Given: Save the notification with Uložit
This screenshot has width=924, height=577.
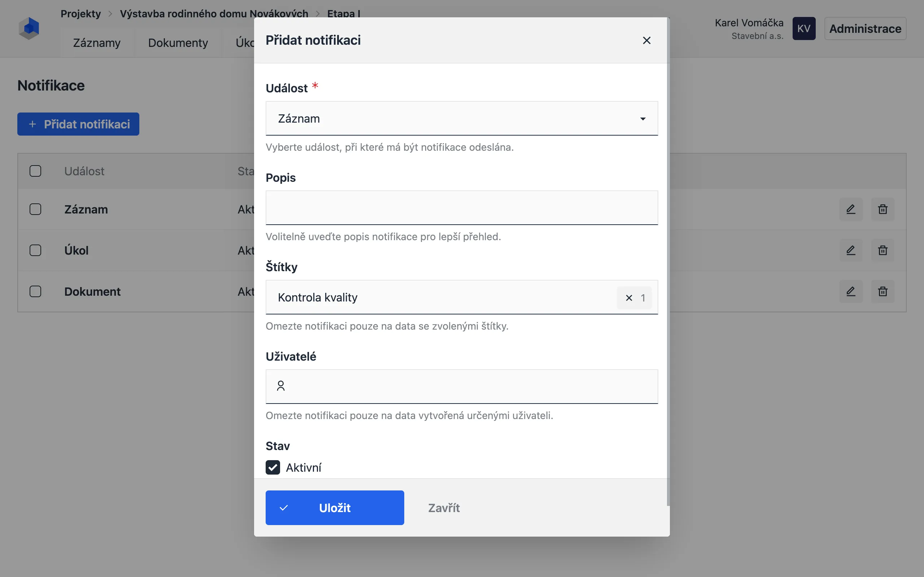Looking at the screenshot, I should 335,507.
